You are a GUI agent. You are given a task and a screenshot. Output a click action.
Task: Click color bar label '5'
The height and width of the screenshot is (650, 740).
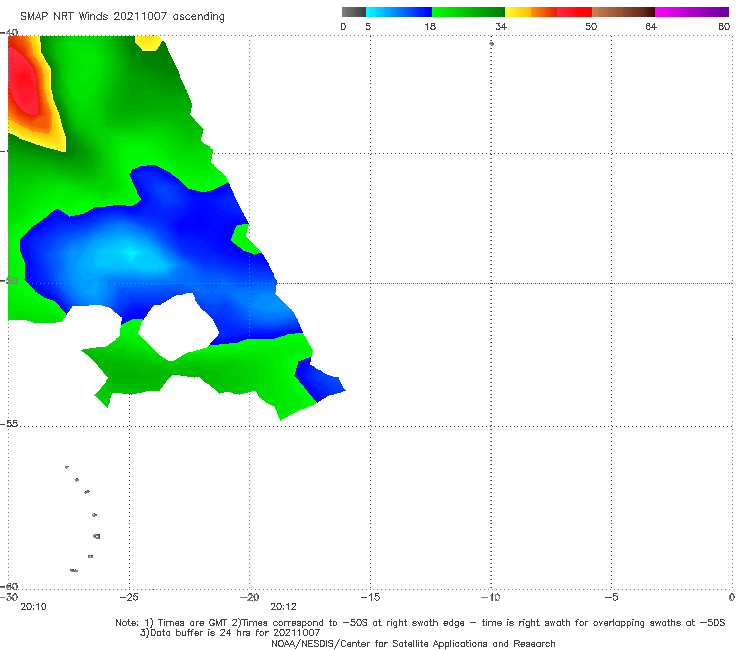[x=368, y=26]
